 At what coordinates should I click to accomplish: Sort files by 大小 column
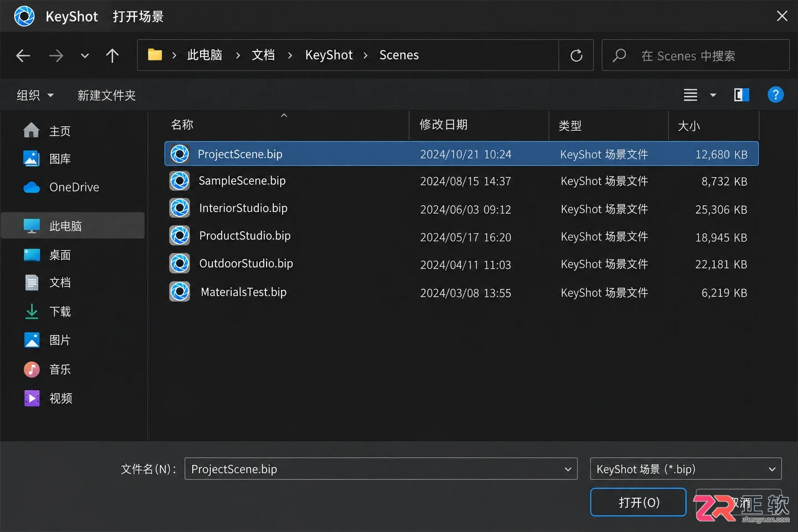[689, 126]
